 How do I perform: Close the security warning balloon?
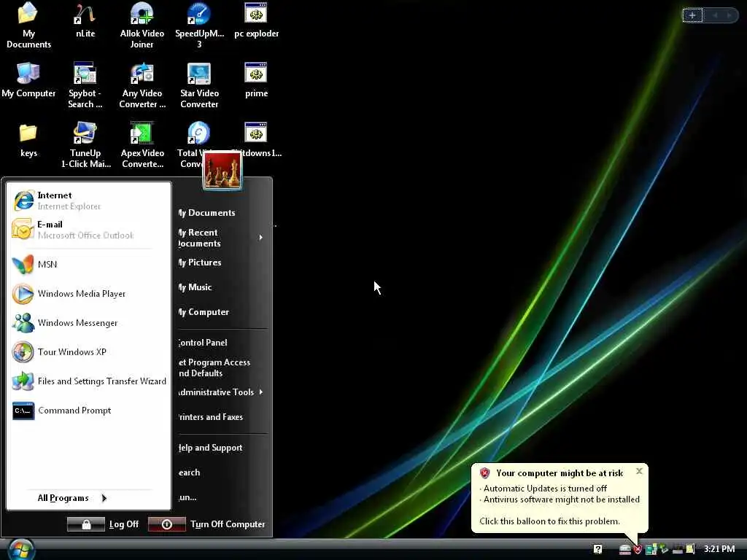pos(639,471)
